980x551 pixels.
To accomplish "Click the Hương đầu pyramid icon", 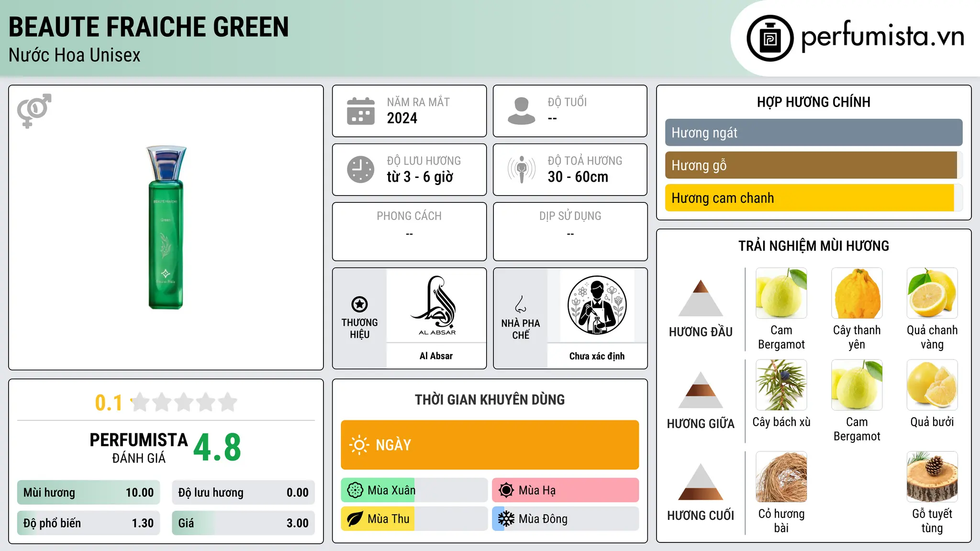I will [x=701, y=298].
